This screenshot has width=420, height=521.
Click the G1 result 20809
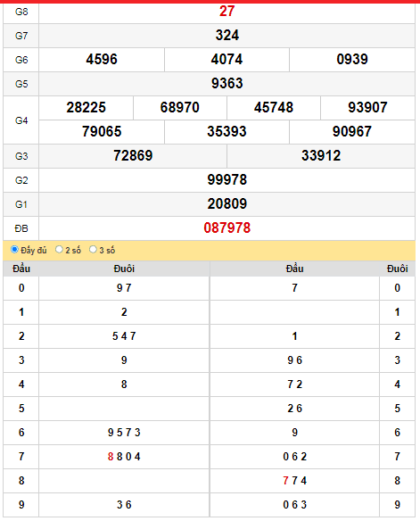pos(227,204)
